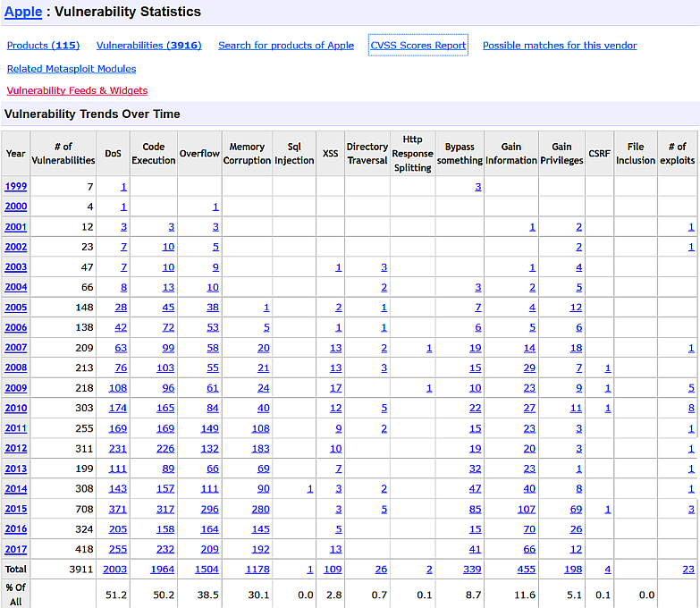700x608 pixels.
Task: Open year 2005 link
Action: point(16,308)
